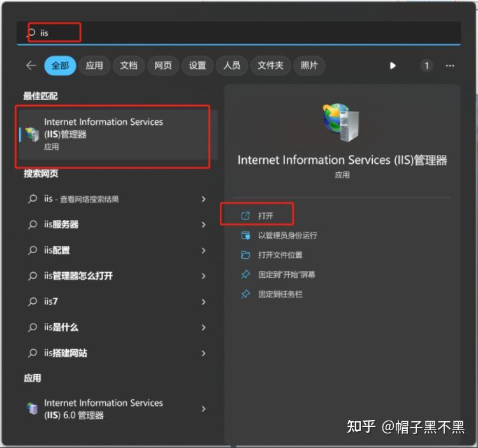
Task: Click the back arrow in search panel
Action: pos(31,66)
